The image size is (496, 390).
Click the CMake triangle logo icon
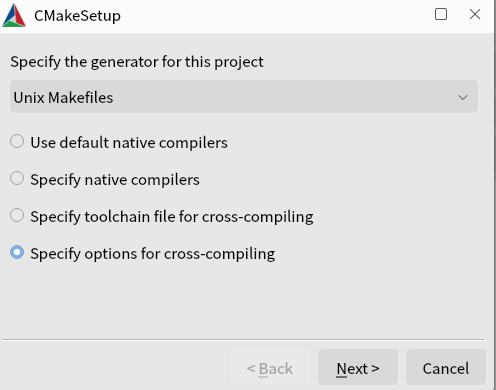click(14, 15)
